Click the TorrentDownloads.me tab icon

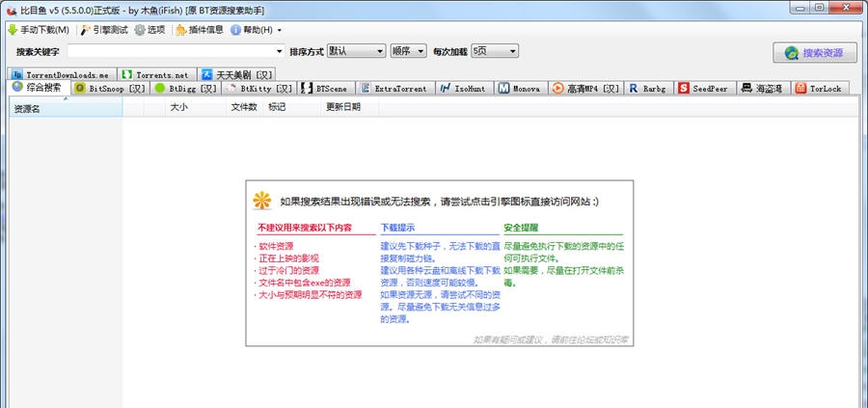[x=17, y=74]
